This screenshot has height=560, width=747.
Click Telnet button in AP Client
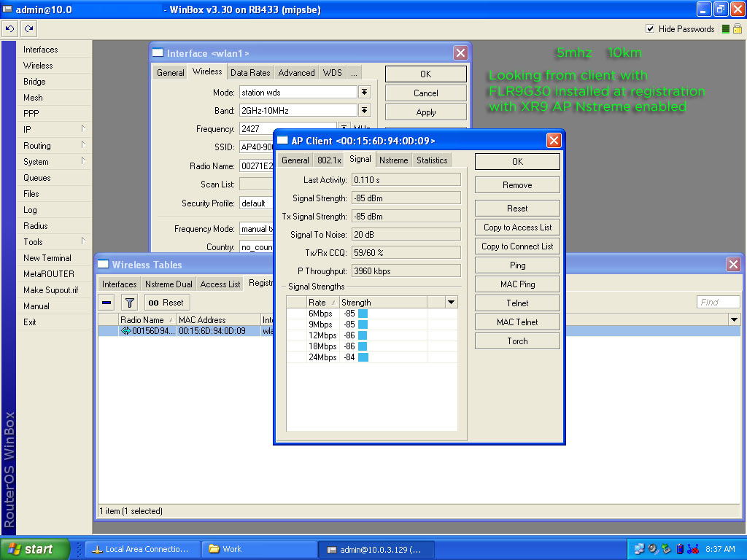pyautogui.click(x=517, y=303)
